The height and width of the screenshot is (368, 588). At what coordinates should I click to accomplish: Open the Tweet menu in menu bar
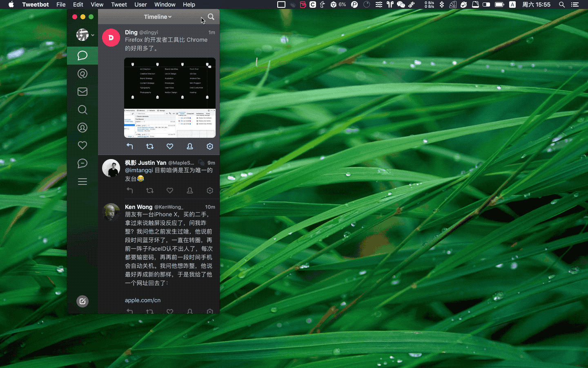coord(119,4)
